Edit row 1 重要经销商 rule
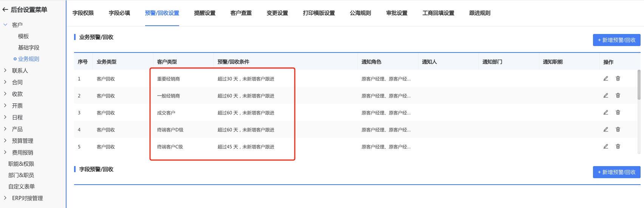This screenshot has height=208, width=644. (606, 79)
